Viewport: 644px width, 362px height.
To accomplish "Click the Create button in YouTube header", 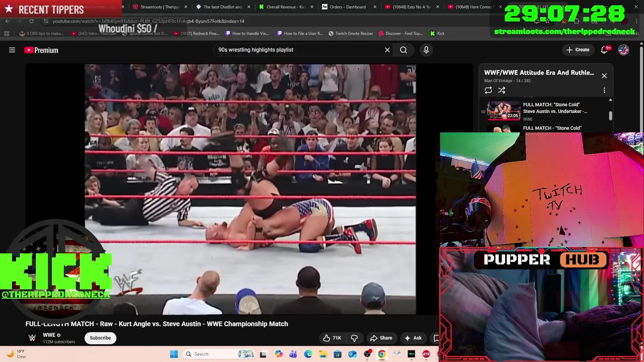I will [x=578, y=50].
